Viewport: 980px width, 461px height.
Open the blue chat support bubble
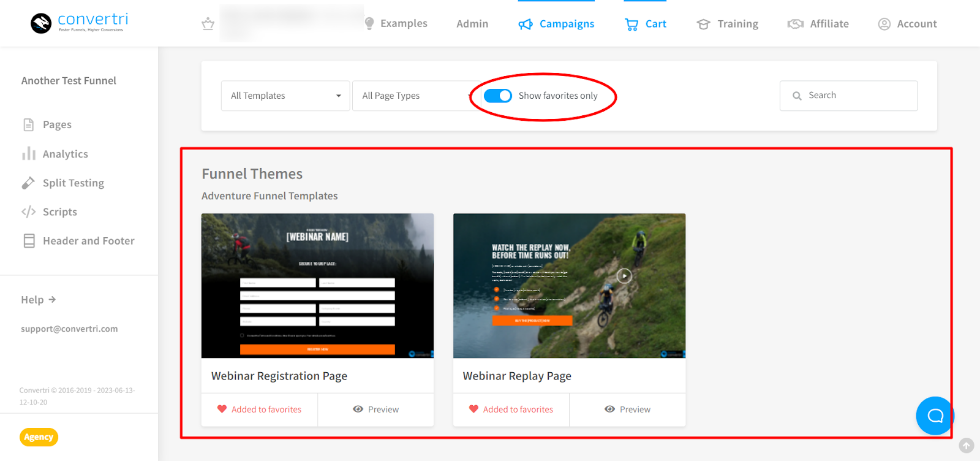[935, 416]
